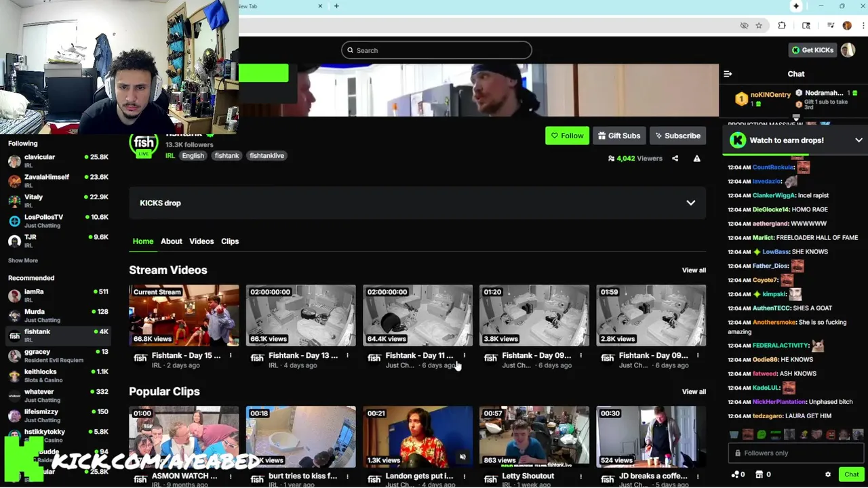The image size is (868, 488).
Task: Click the shop icon below chat input
Action: 759,474
